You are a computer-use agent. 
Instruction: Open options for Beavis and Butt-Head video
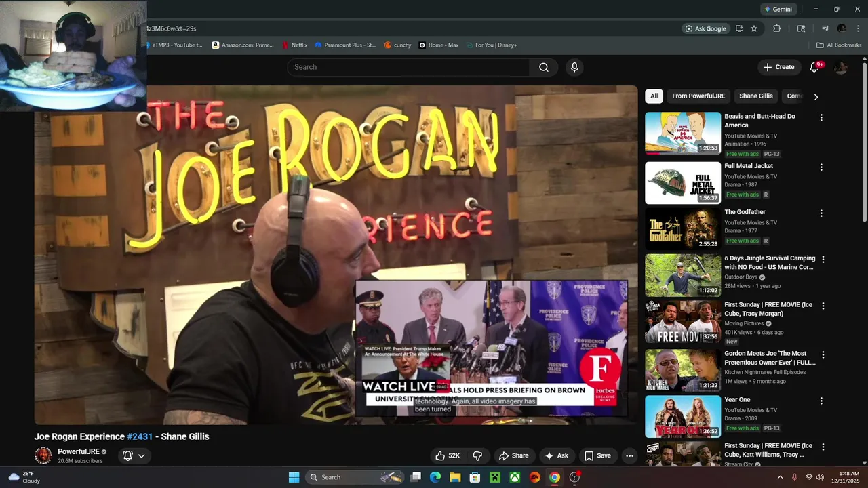[x=821, y=117]
